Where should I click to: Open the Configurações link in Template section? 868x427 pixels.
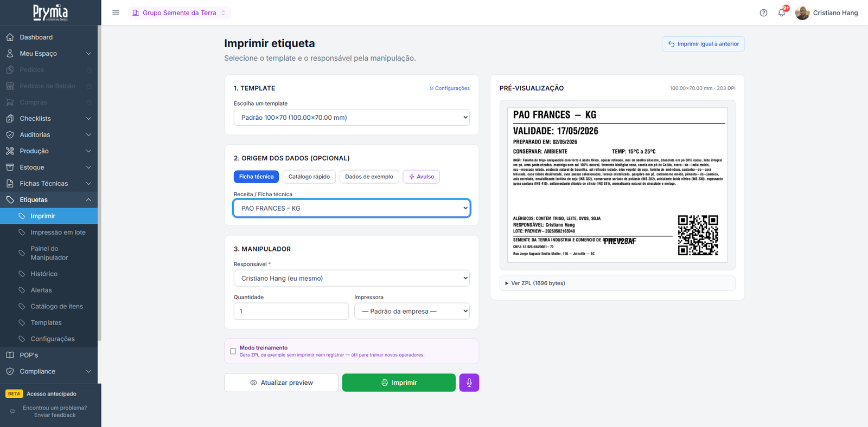450,88
